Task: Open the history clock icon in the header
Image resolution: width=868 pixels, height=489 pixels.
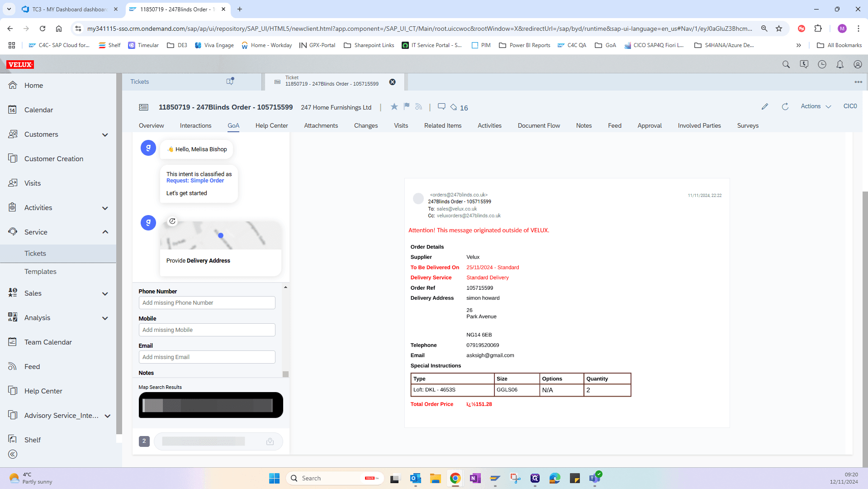Action: (x=822, y=64)
